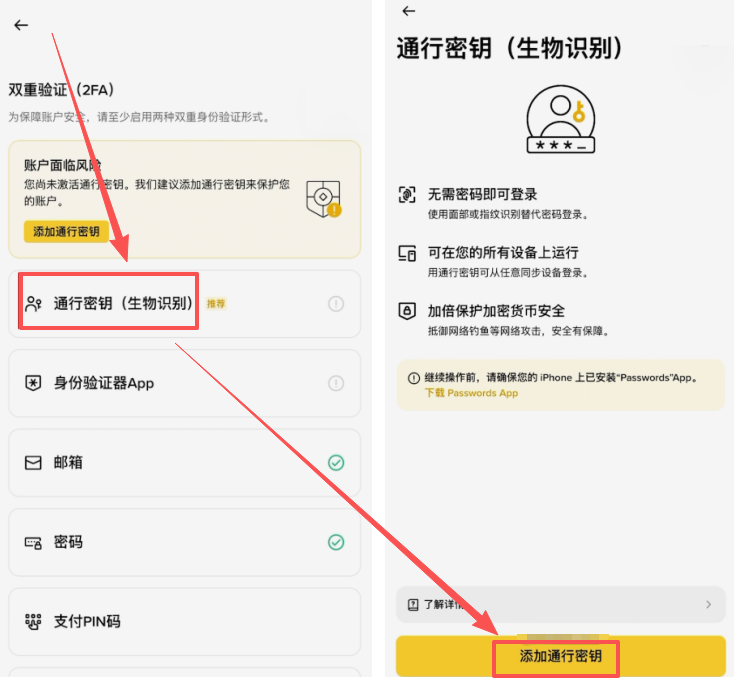Click the passkey user illustration at the top
This screenshot has width=734, height=681.
pos(561,119)
